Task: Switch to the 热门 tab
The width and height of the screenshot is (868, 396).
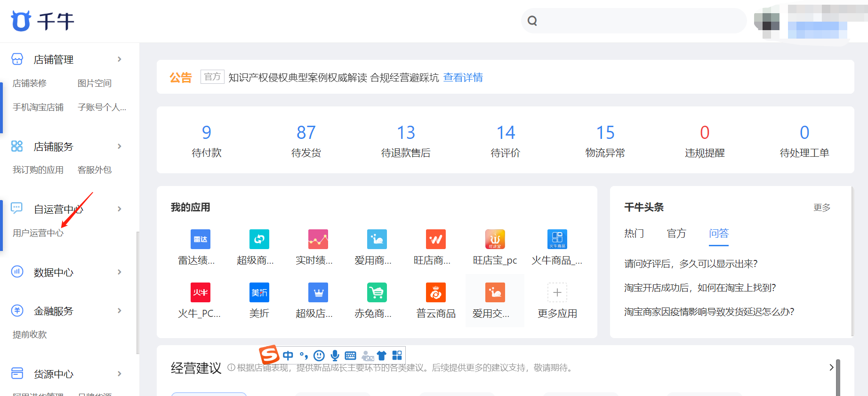Action: coord(634,233)
